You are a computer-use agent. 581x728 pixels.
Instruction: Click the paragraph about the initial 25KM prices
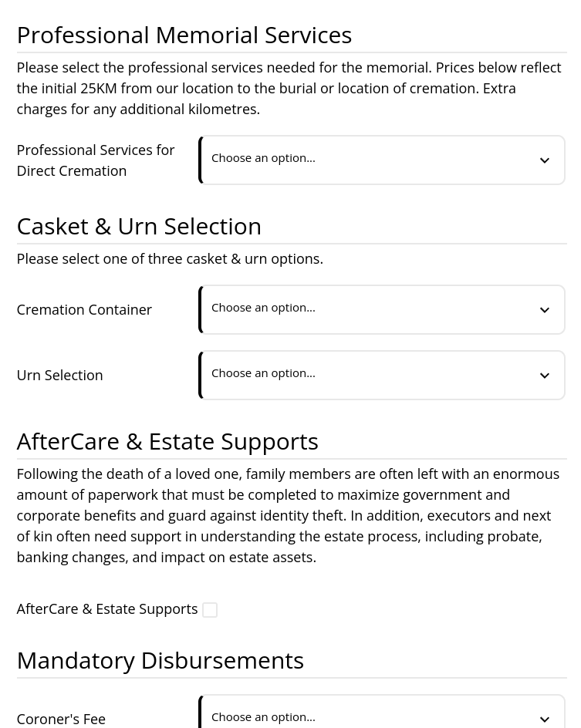click(289, 88)
